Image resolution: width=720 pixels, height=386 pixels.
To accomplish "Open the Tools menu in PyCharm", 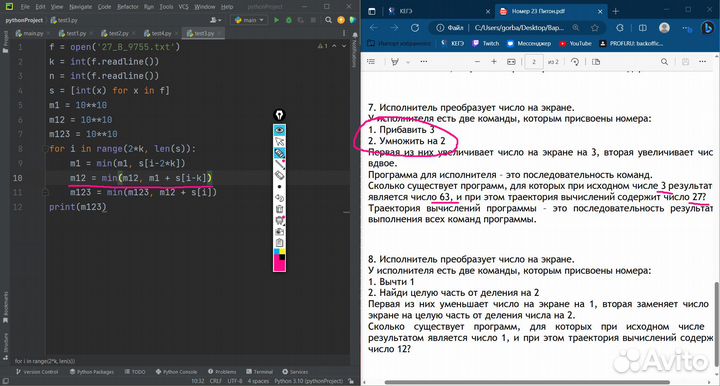I will tap(166, 7).
